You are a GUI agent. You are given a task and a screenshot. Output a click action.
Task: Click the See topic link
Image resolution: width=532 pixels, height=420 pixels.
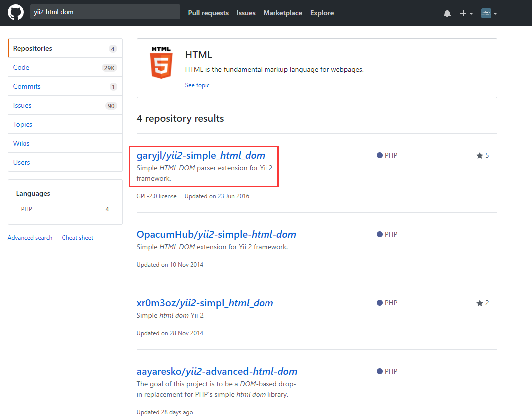tap(197, 85)
